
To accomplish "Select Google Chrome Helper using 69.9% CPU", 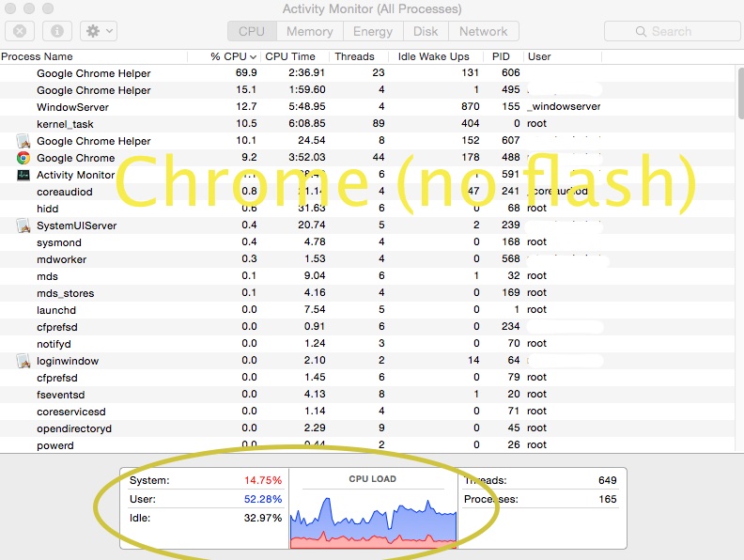I will coord(367,73).
